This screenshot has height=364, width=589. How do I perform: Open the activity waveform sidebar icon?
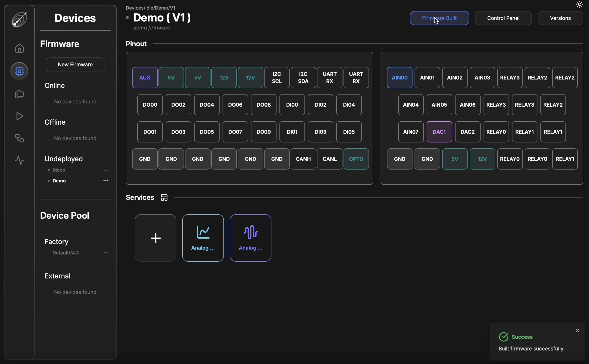pos(19,160)
